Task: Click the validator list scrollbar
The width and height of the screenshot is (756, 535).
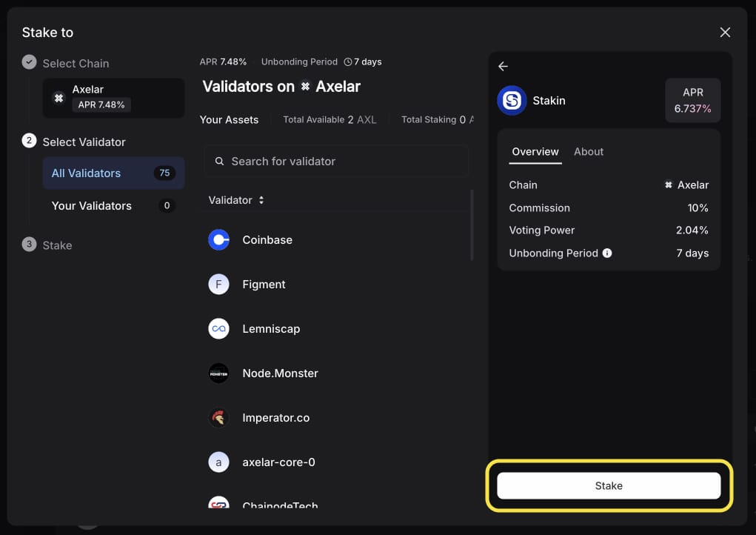Action: point(472,225)
